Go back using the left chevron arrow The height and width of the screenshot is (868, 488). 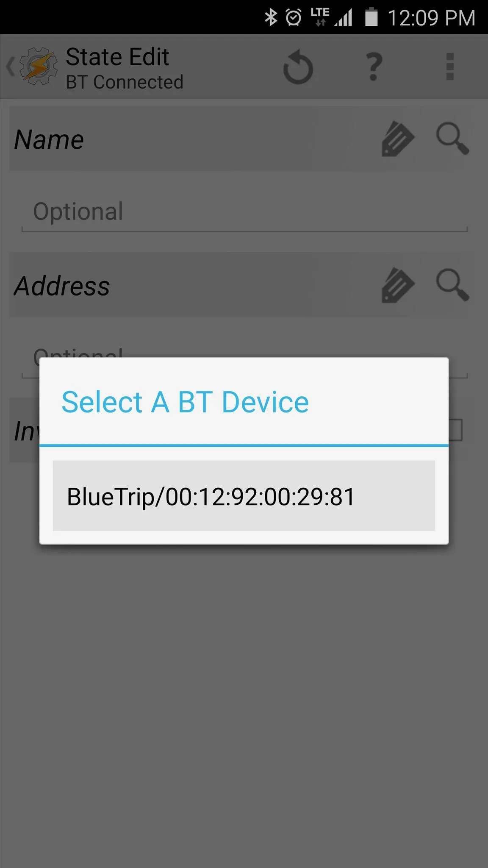click(11, 67)
